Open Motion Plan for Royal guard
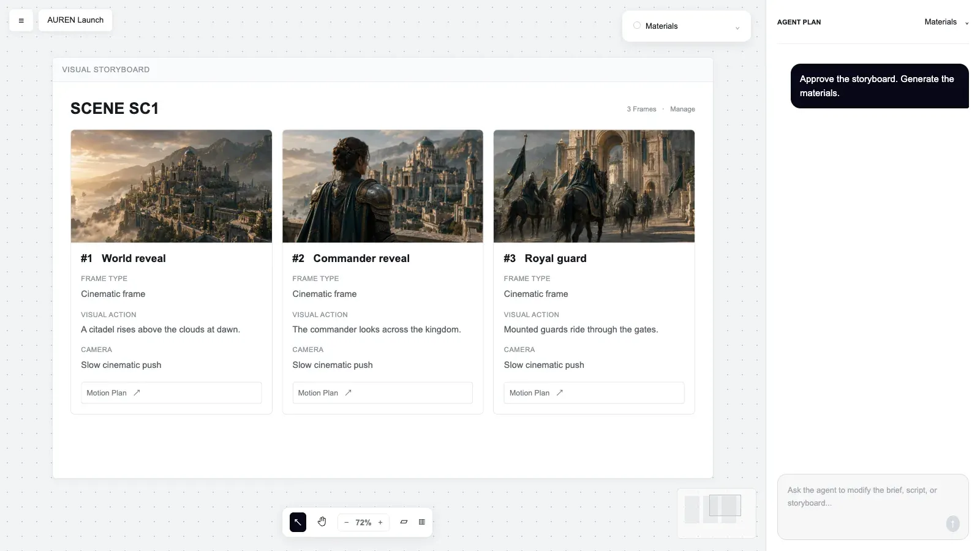Screen dimensions: 980x551 click(x=594, y=393)
